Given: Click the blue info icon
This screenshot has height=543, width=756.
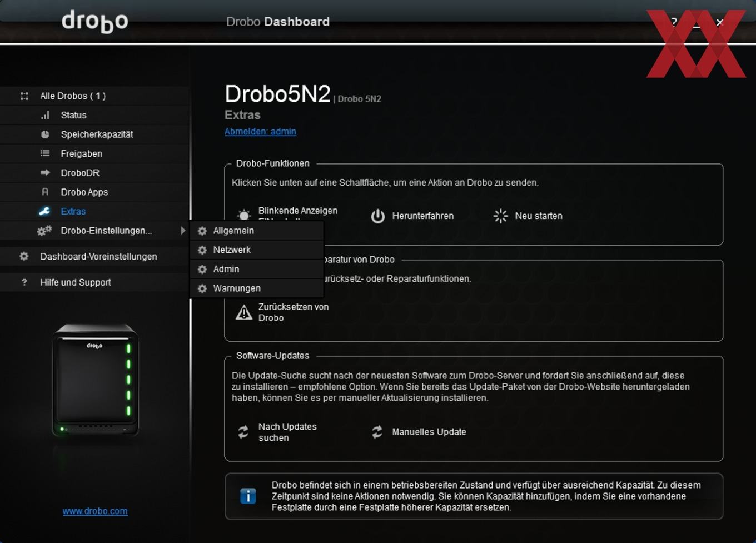Looking at the screenshot, I should (248, 496).
